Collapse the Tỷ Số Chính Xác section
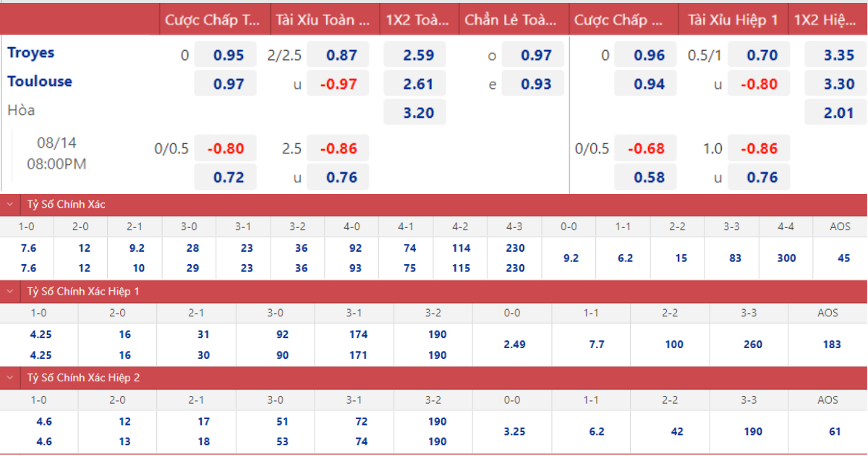Screen dimensions: 868x456 [9, 204]
